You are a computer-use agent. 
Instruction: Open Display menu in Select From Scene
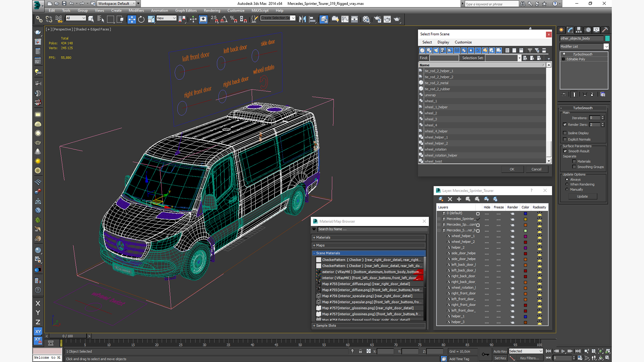point(443,42)
